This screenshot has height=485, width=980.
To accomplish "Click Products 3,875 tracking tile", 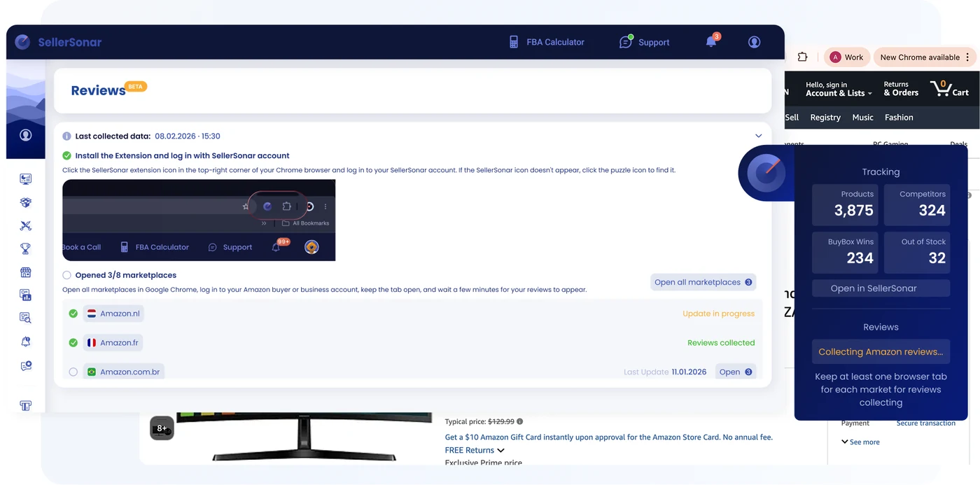I will [x=846, y=204].
